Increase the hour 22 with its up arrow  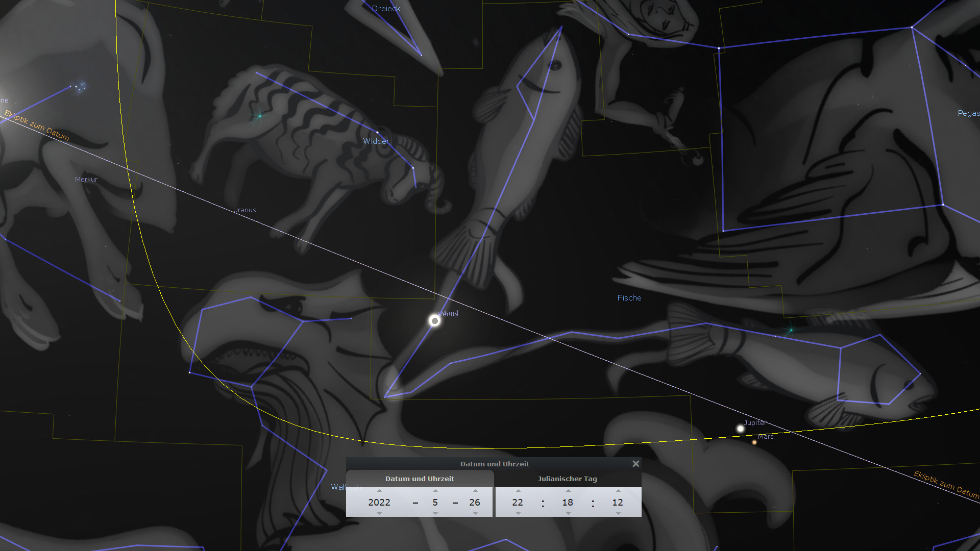518,491
